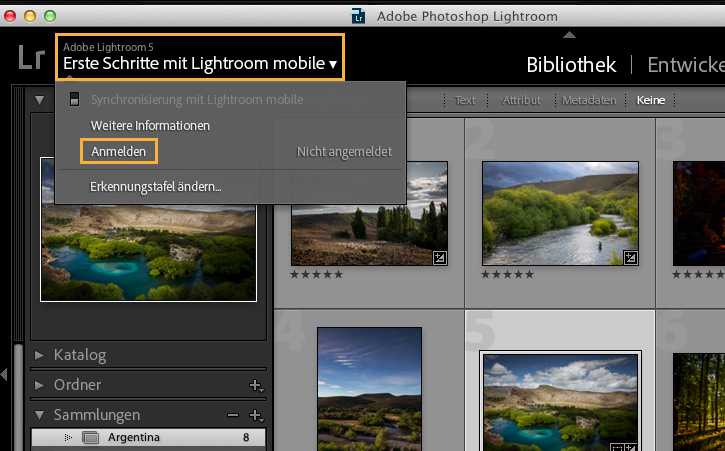
Task: Expand the Katalog panel
Action: click(39, 355)
